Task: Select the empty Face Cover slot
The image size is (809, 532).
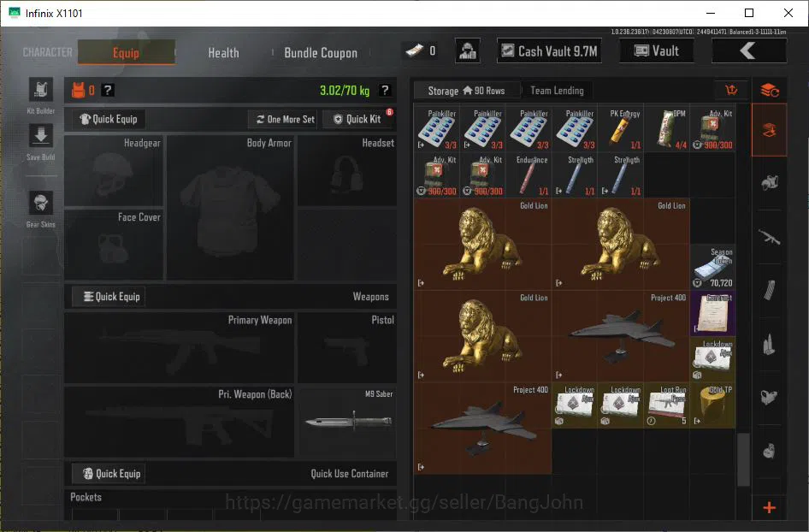Action: 114,245
